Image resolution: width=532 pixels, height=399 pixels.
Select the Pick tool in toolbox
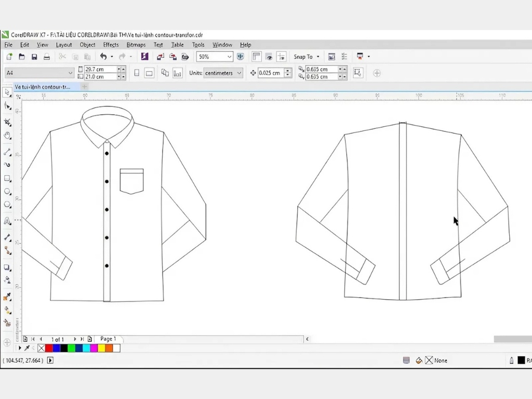tap(7, 92)
